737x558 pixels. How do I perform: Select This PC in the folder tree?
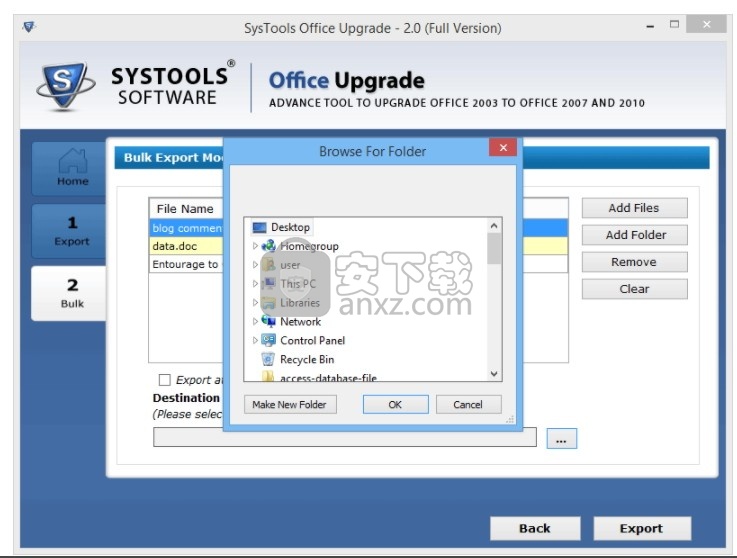click(x=298, y=284)
